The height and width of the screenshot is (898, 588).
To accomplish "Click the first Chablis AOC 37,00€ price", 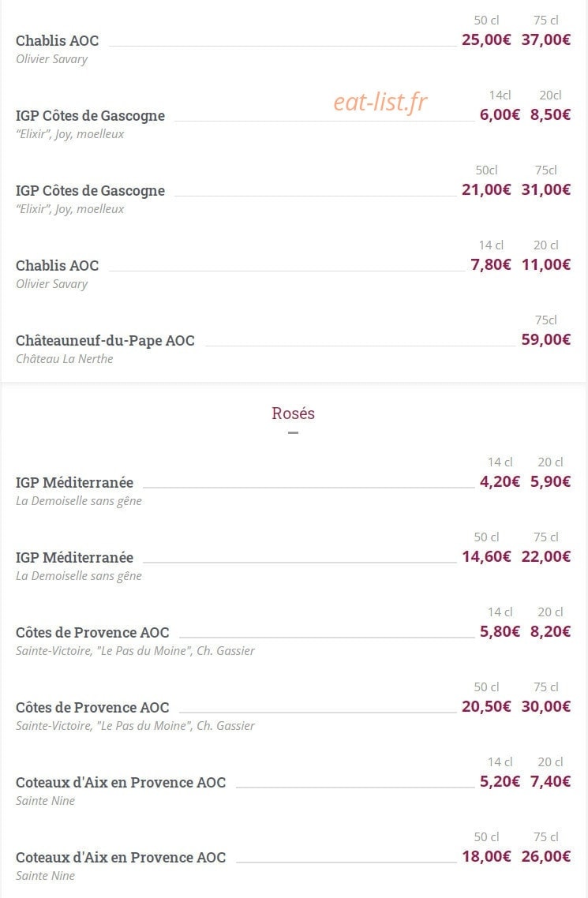I will point(545,39).
